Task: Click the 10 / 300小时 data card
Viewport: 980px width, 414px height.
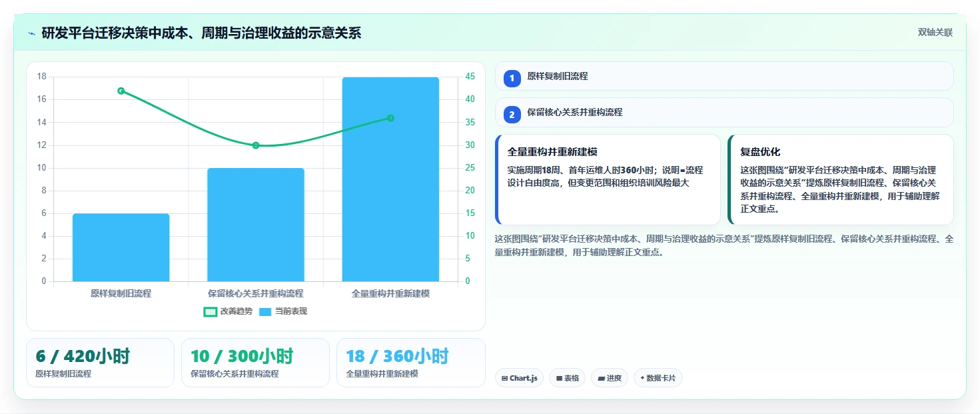Action: coord(255,362)
